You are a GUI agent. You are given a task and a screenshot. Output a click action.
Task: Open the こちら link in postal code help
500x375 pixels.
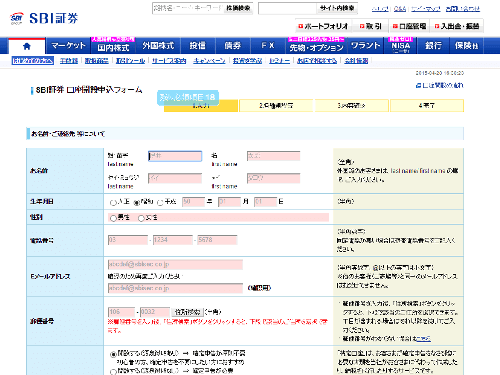pos(424,339)
